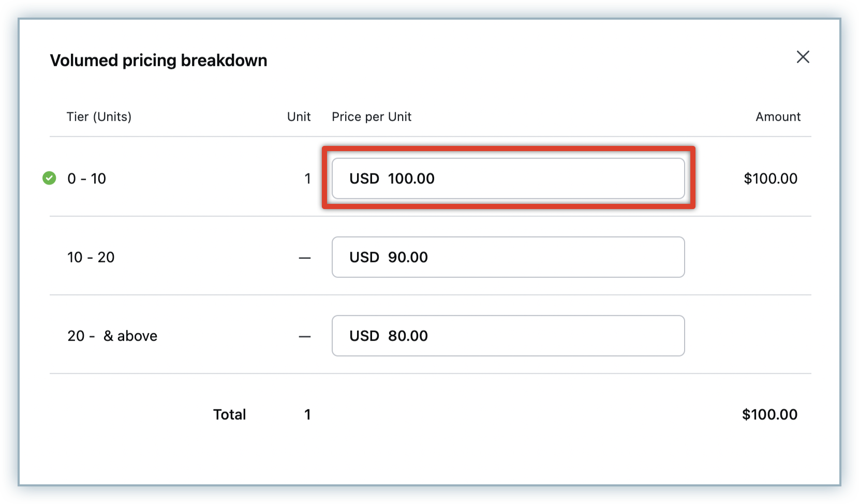Click the Unit column header
This screenshot has height=504, width=859.
point(299,117)
